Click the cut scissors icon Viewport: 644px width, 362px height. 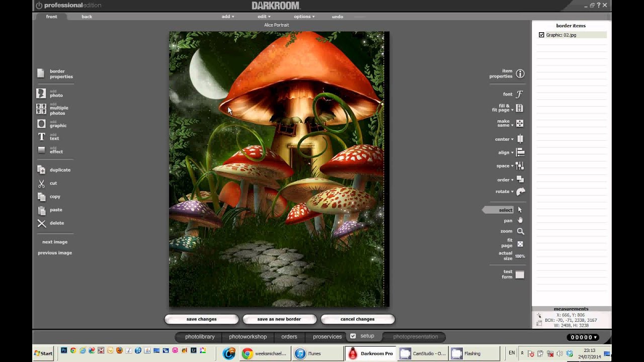pyautogui.click(x=41, y=184)
